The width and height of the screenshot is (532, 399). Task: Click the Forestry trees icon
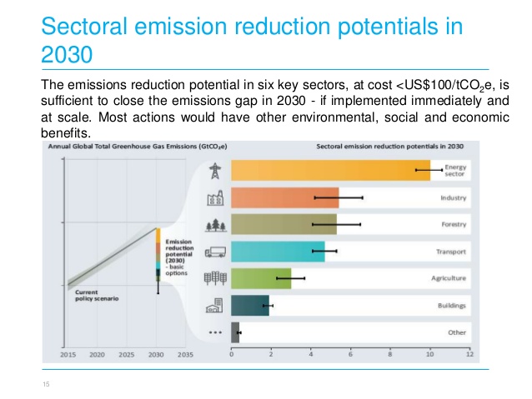point(213,225)
